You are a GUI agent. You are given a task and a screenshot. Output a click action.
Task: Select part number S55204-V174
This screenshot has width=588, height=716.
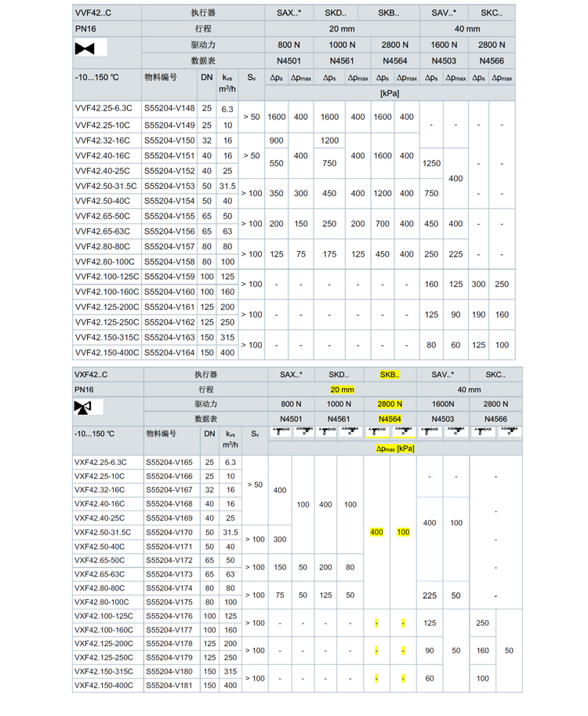(x=169, y=588)
